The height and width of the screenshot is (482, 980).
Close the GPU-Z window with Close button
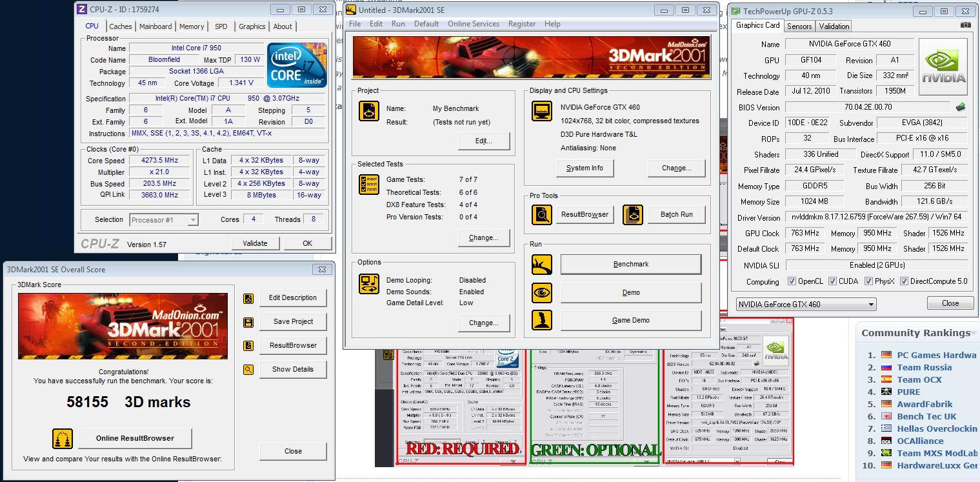[950, 303]
